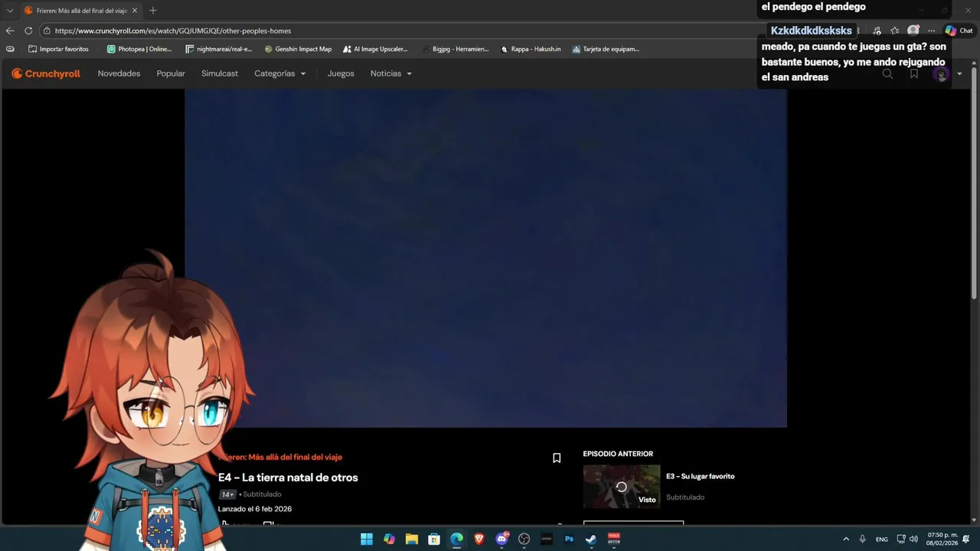Focus the crunchyroll.com address bar

coord(398,31)
